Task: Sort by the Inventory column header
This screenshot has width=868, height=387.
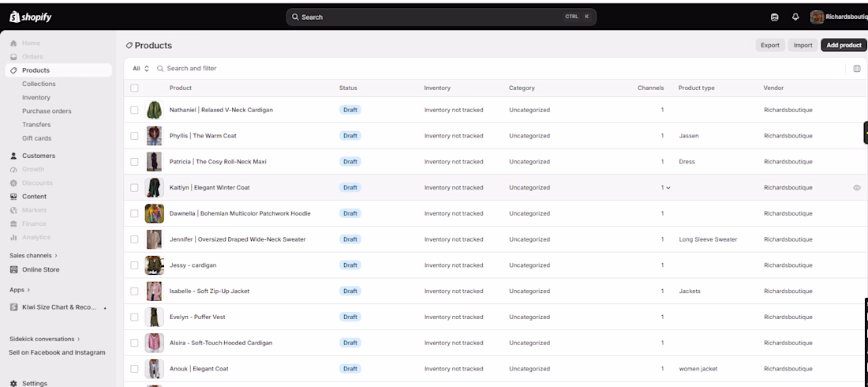Action: coord(437,88)
